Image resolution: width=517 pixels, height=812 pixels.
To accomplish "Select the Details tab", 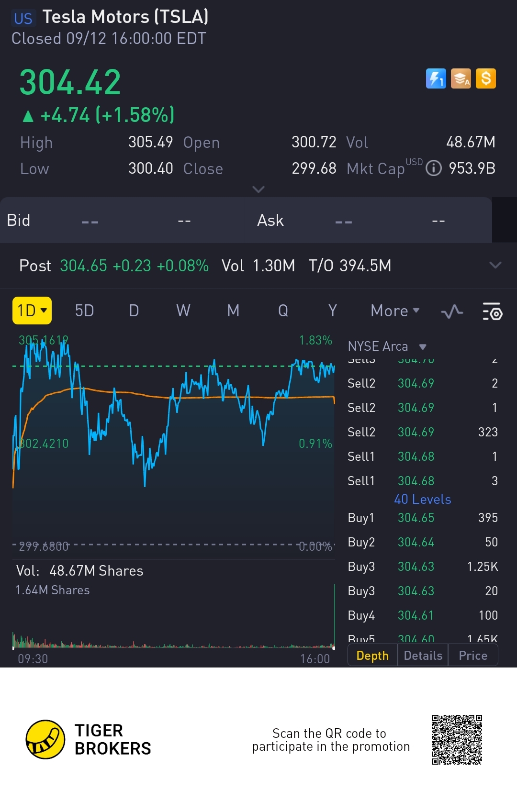I will pyautogui.click(x=423, y=656).
